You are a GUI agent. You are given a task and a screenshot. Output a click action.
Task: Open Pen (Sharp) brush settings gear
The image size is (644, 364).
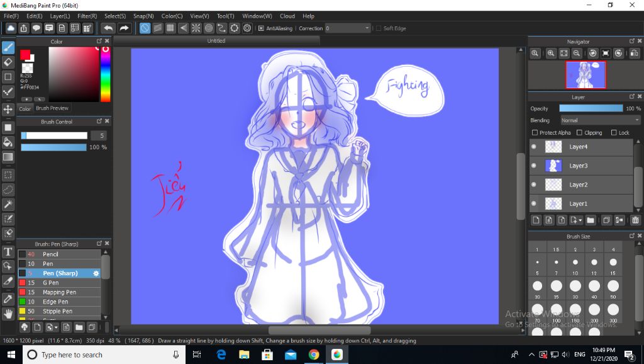[x=96, y=273]
